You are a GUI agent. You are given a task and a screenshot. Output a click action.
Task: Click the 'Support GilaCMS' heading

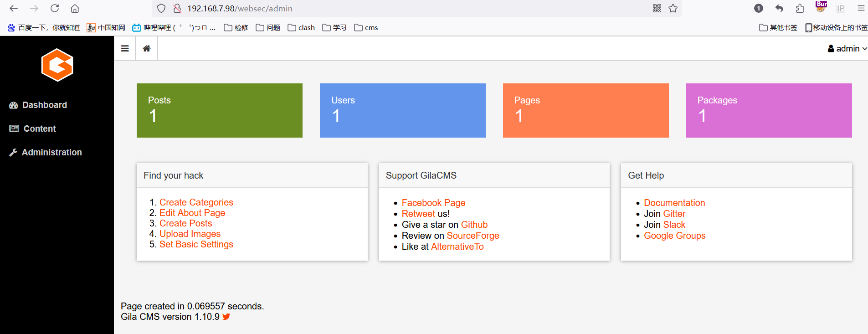[x=421, y=175]
